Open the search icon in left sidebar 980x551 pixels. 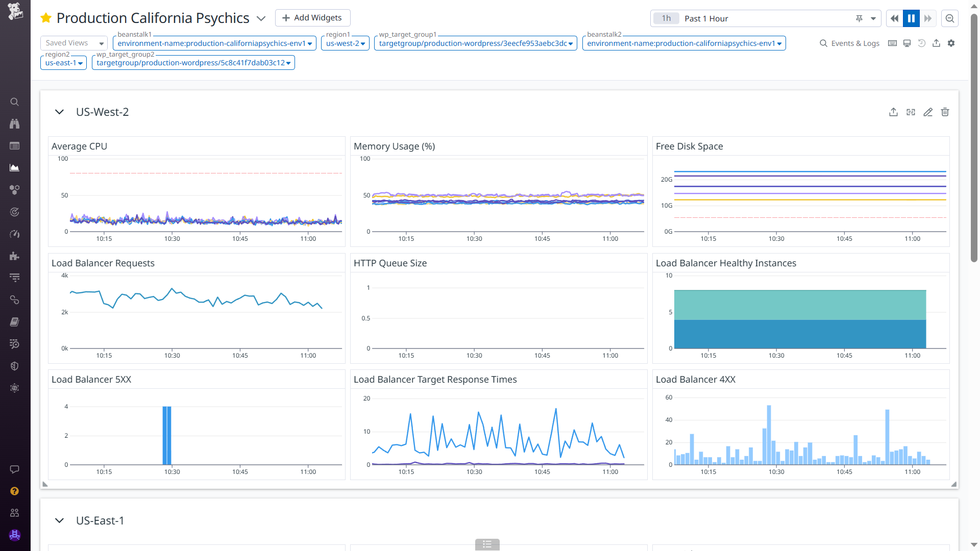(x=14, y=102)
